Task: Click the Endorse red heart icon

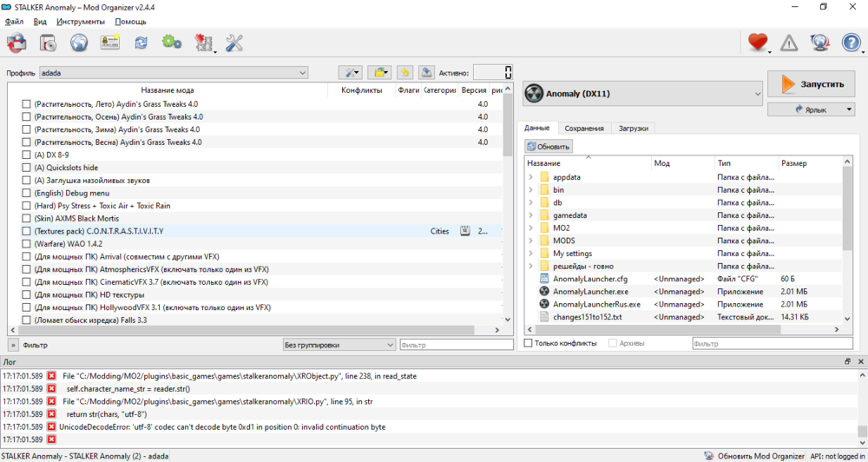Action: tap(758, 43)
